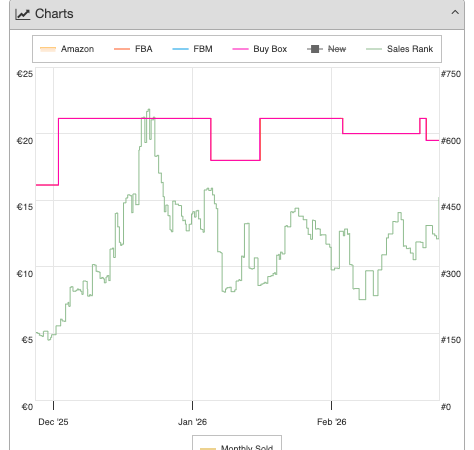Toggle FBM series in legend
Screen dimensions: 474x450
192,49
